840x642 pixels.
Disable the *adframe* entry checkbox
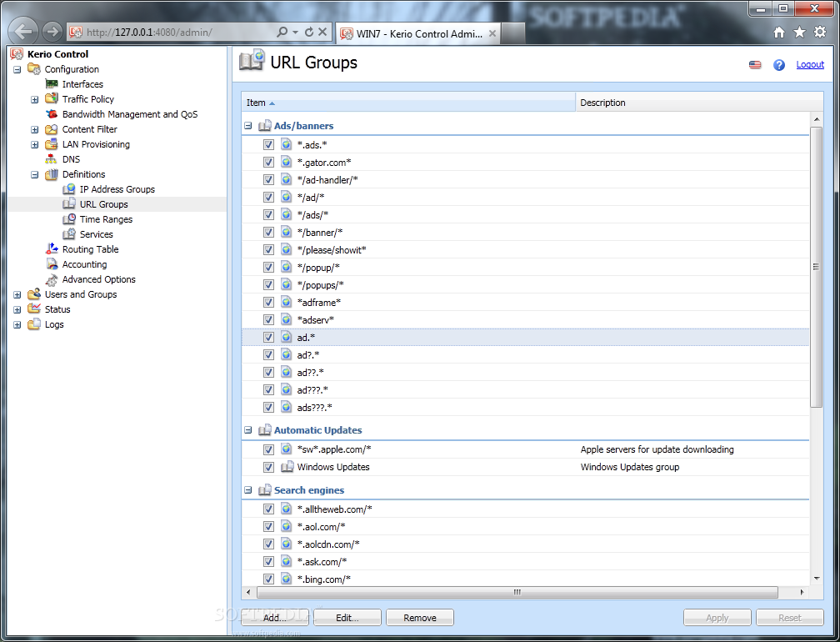[268, 303]
